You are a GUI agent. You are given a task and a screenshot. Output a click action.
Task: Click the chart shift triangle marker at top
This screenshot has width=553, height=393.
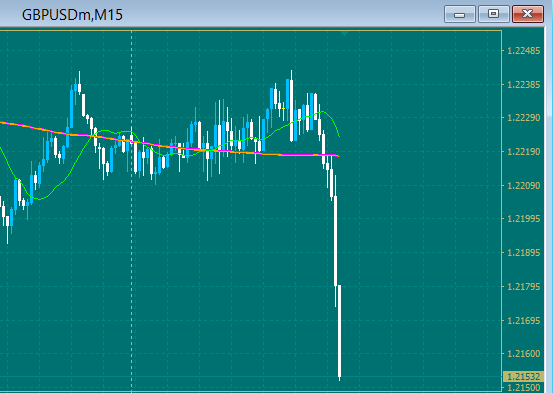click(345, 34)
